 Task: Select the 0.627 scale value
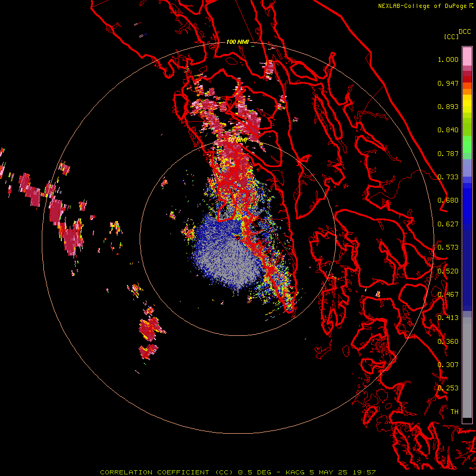tap(448, 224)
